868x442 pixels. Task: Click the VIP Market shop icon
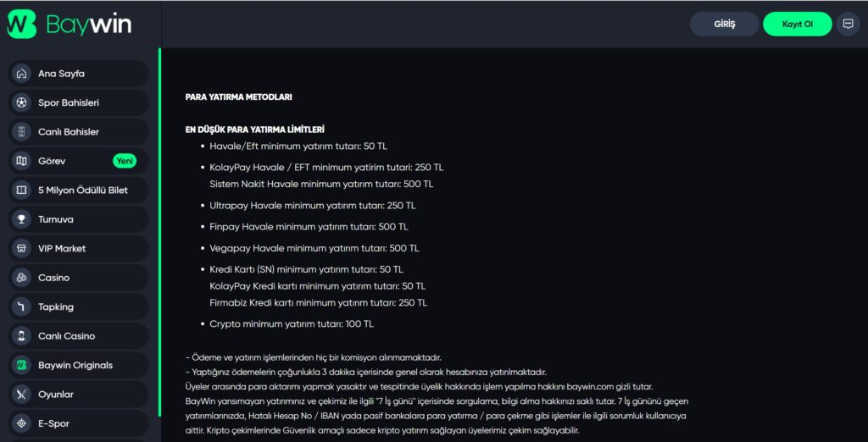click(21, 249)
